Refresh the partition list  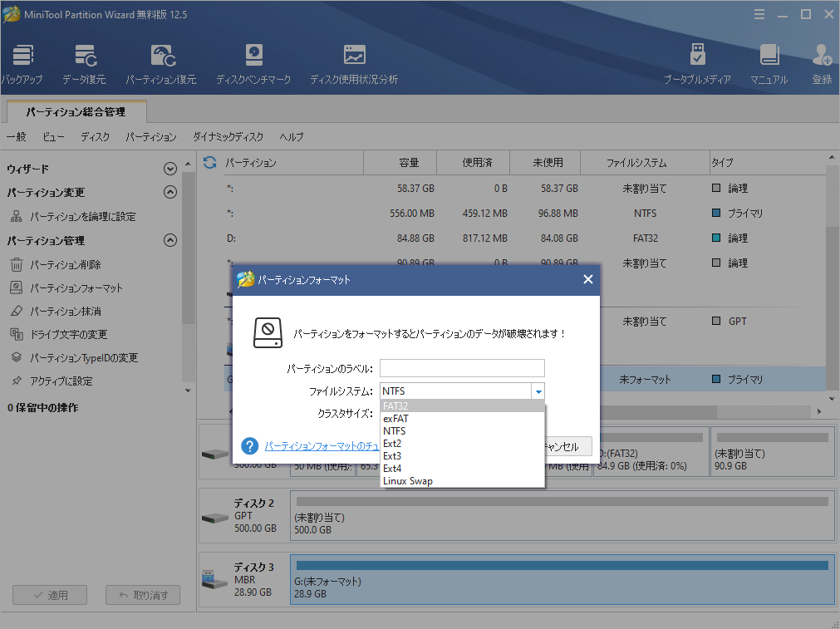pyautogui.click(x=209, y=162)
